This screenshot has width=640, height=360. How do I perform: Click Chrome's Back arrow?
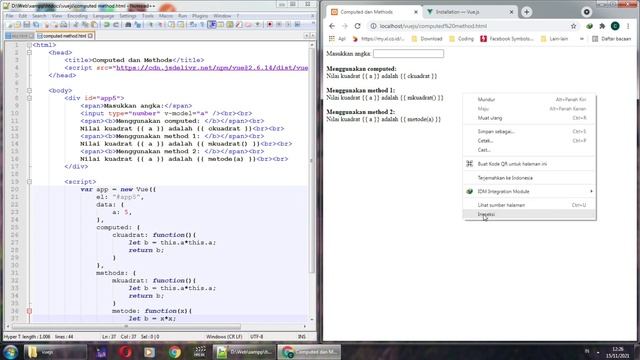coord(332,26)
